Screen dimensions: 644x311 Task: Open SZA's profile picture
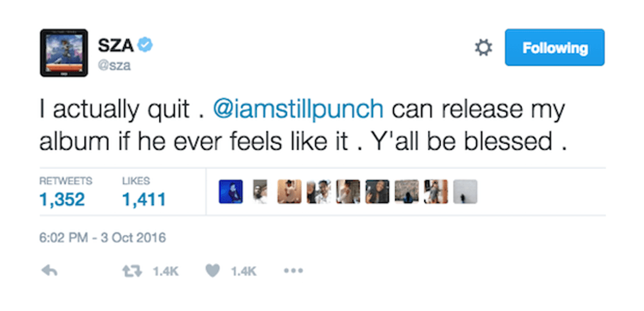point(64,53)
